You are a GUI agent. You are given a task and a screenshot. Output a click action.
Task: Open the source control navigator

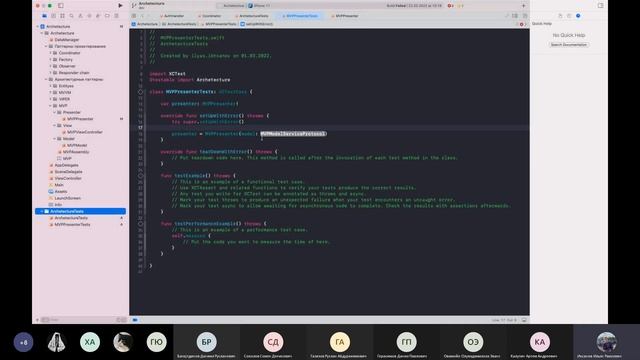[x=53, y=16]
